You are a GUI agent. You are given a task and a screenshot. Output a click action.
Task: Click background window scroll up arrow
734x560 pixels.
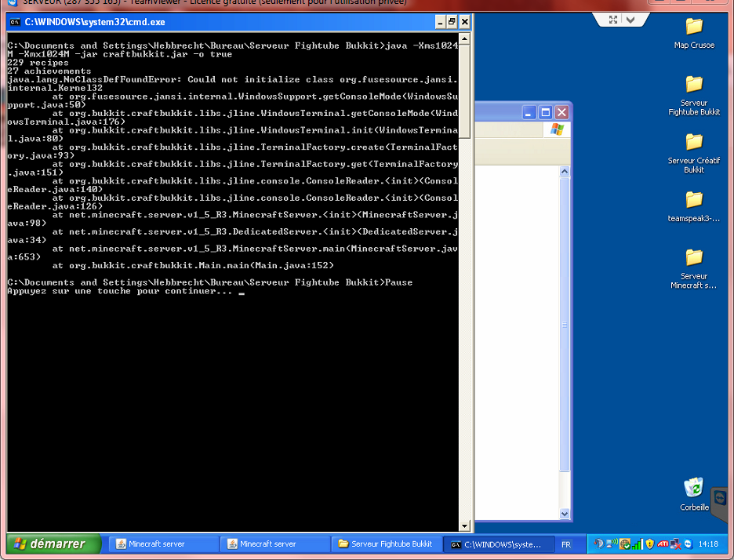coord(565,171)
